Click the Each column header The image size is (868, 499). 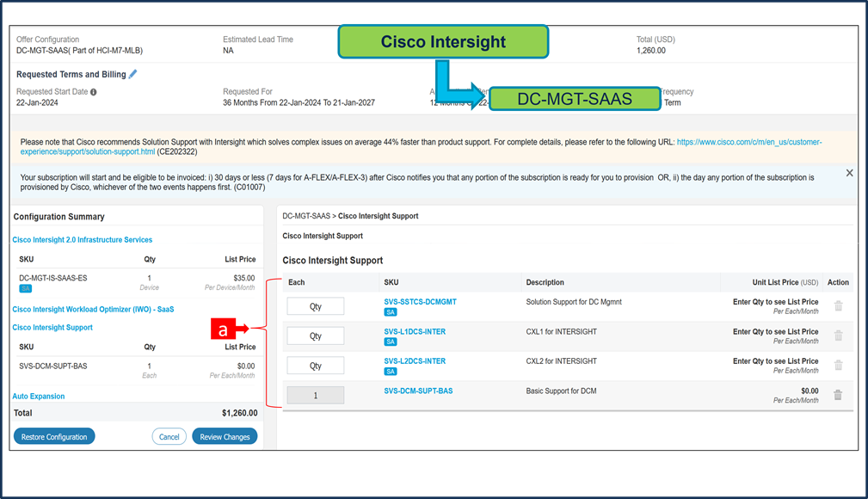296,282
